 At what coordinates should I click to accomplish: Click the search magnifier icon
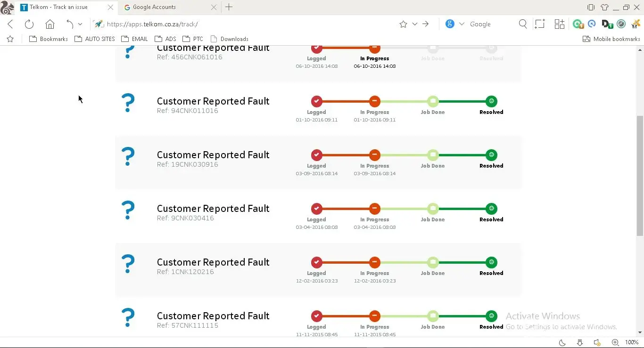point(523,24)
